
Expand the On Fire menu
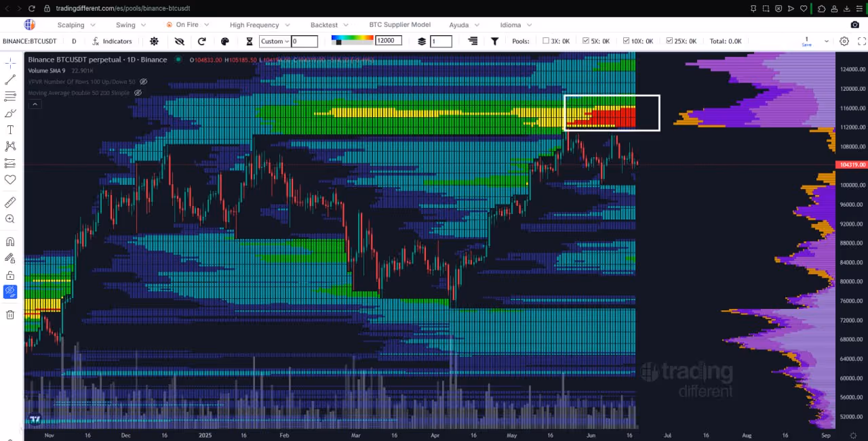click(x=188, y=24)
